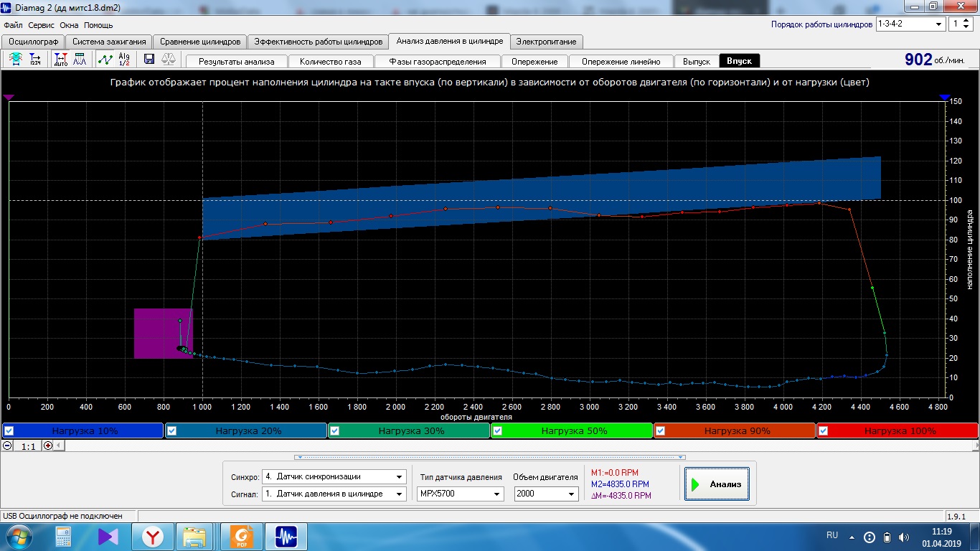Click the waveform stretch icon in toolbar
Screen dimensions: 980x551
tap(15, 60)
